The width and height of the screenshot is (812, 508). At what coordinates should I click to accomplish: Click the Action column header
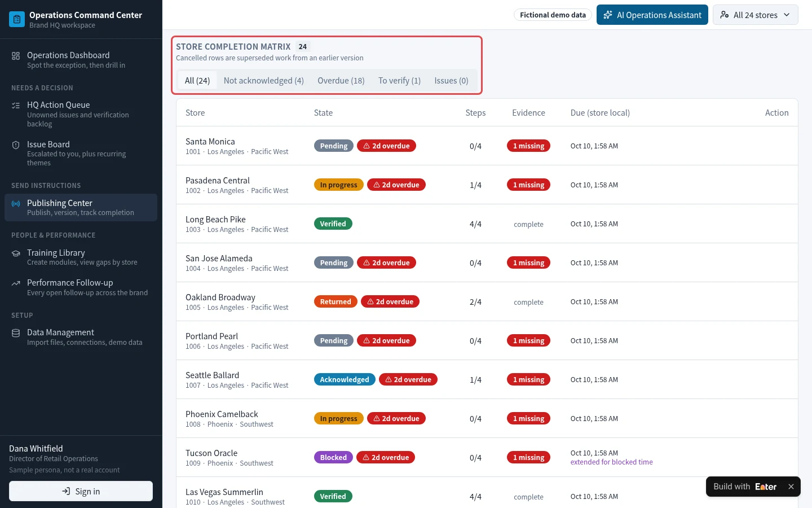776,113
